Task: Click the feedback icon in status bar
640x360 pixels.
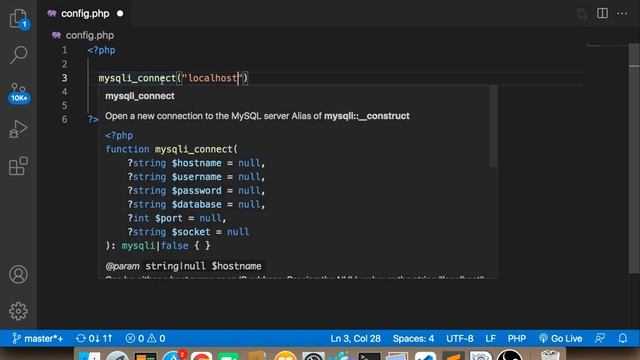Action: click(600, 338)
